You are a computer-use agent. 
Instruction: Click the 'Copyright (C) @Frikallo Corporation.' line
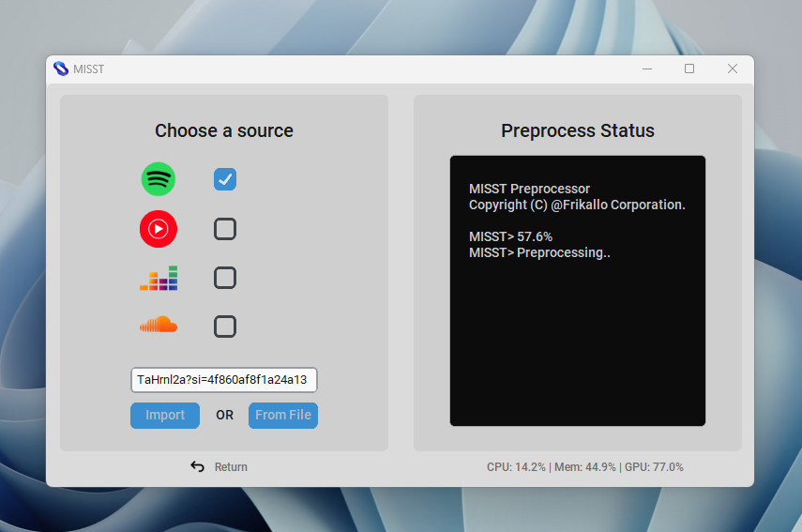[x=577, y=205]
